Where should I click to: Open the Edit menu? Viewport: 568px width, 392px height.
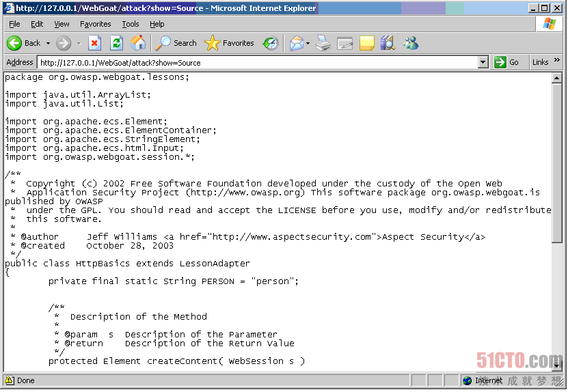37,25
